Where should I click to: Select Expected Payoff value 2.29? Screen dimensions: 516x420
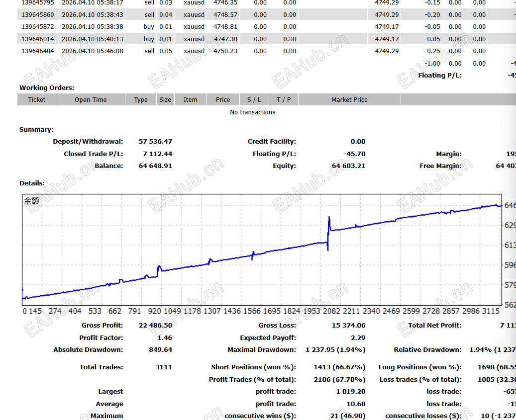358,338
